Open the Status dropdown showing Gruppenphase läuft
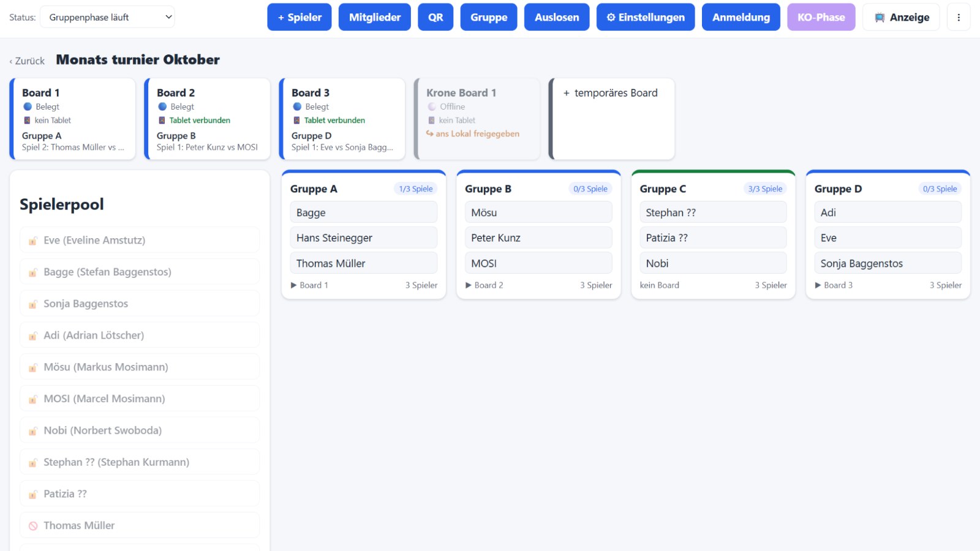This screenshot has height=551, width=980. coord(107,17)
